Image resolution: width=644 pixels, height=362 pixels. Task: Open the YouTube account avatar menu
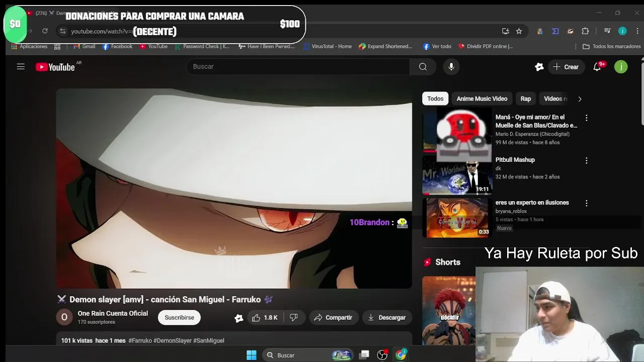coord(621,67)
